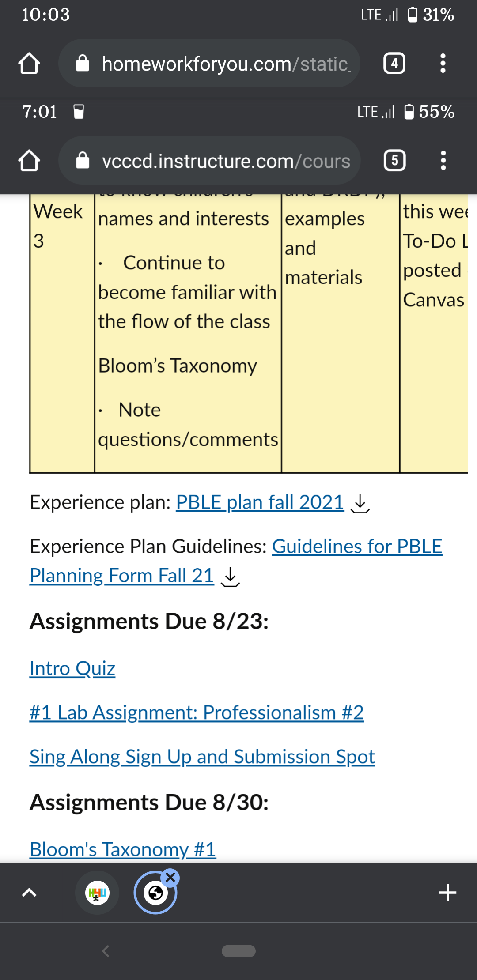The image size is (477, 980).
Task: Open the three-dot Chrome menu at top
Action: click(443, 64)
